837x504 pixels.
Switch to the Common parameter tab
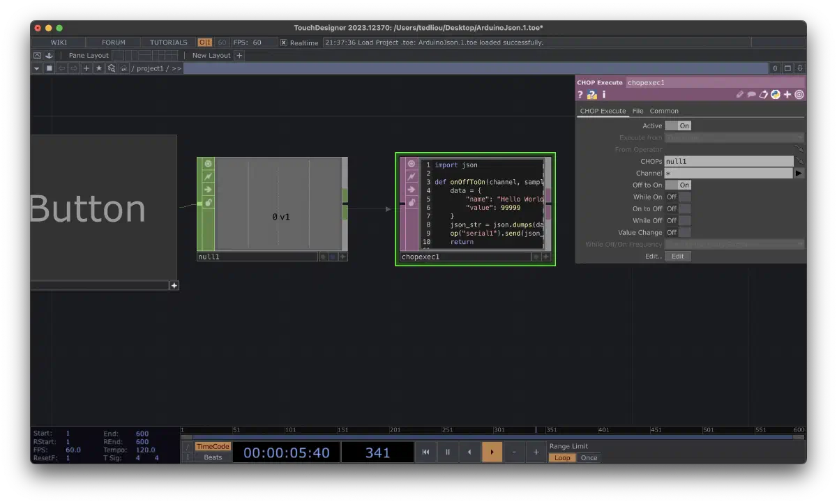(x=664, y=111)
